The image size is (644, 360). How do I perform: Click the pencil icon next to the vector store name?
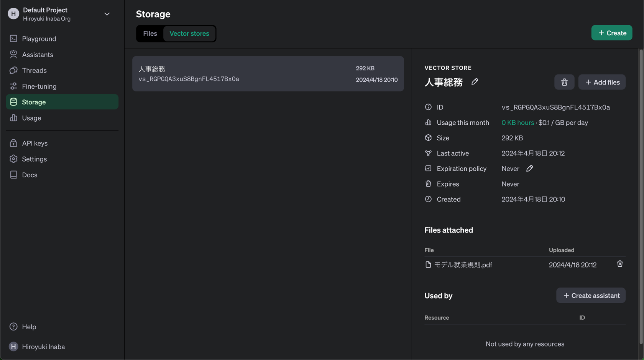(x=475, y=82)
